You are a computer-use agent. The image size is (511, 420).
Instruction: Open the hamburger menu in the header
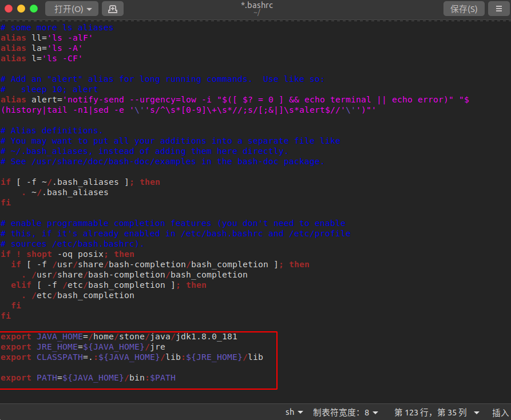[498, 9]
